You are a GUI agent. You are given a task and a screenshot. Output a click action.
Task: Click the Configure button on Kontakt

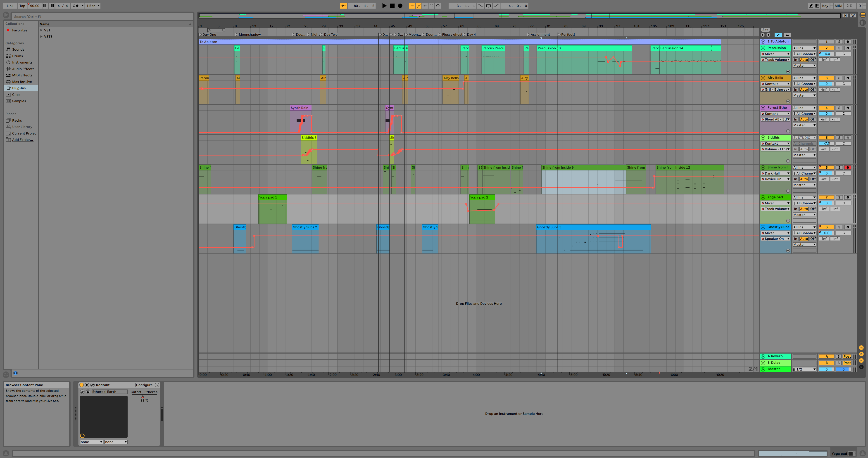click(x=144, y=385)
